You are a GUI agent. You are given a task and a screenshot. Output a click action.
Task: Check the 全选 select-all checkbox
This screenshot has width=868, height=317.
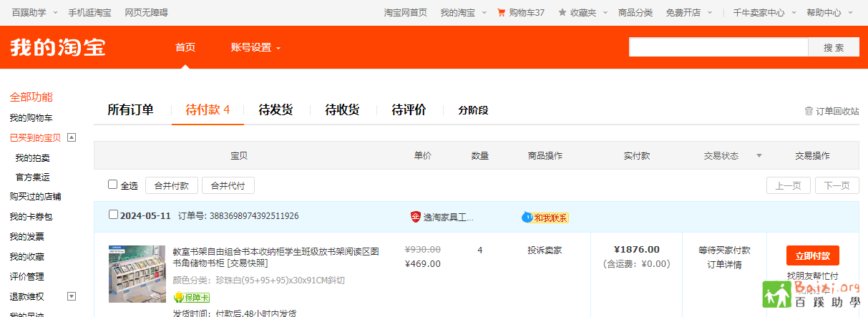(x=112, y=185)
